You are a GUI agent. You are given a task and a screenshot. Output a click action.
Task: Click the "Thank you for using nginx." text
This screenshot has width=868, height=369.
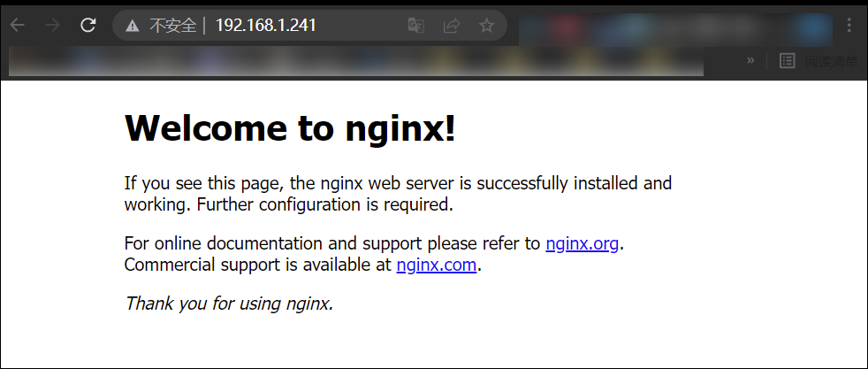coord(229,303)
